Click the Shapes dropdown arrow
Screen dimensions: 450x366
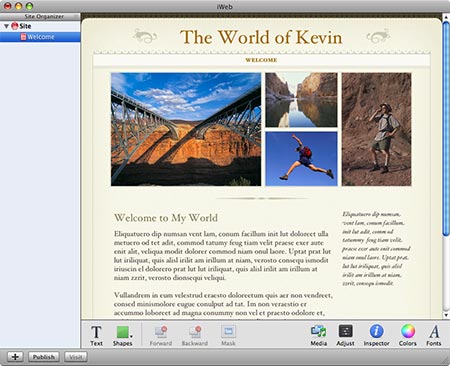(131, 336)
